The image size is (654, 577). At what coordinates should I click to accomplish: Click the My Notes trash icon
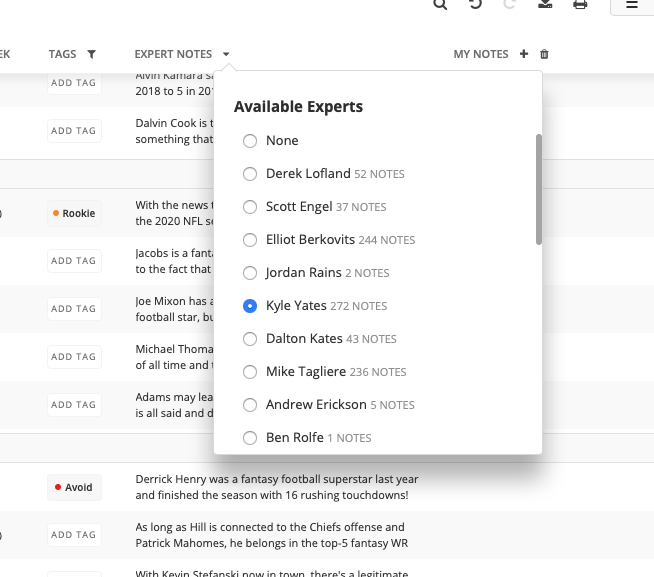click(544, 54)
